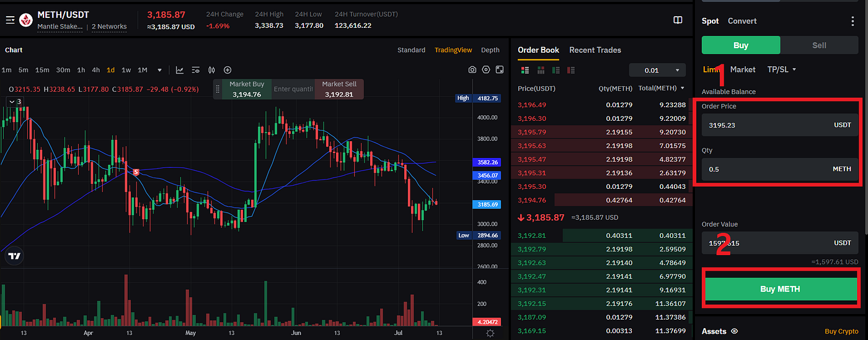Screen dimensions: 868x340
Task: Click the METH coin logo icon
Action: pyautogui.click(x=26, y=20)
